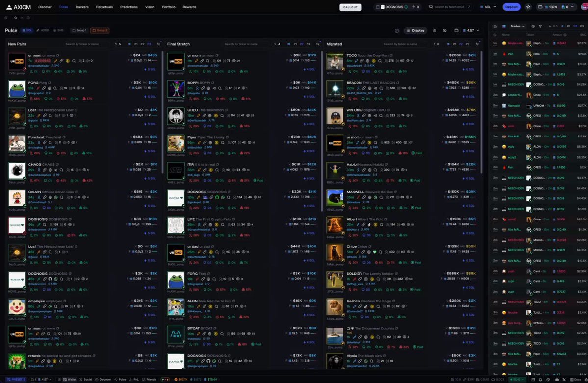Click the blue Deposit button
This screenshot has height=383, width=588.
click(x=511, y=7)
